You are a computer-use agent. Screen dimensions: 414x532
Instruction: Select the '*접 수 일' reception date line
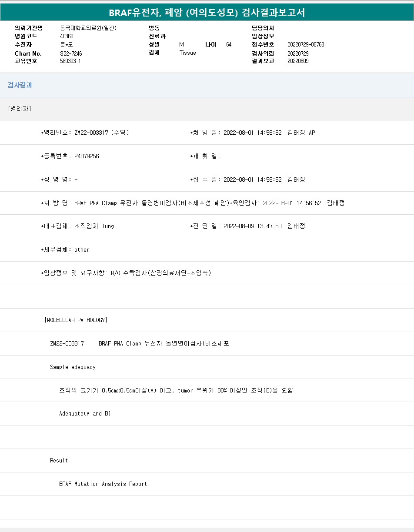coord(247,180)
